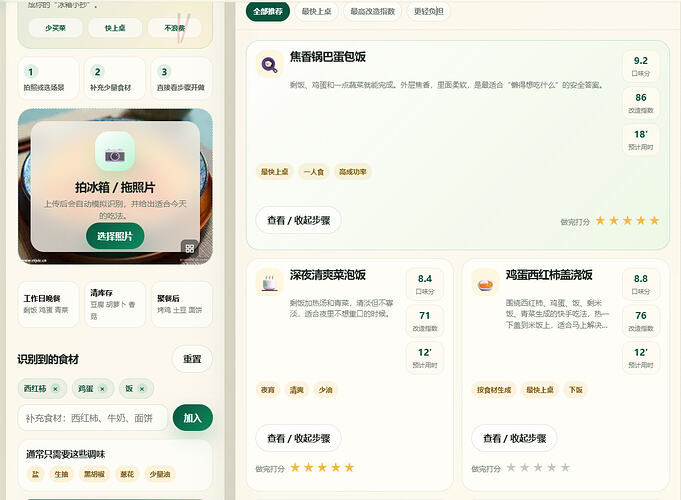Rate 鸡蛋西红柿盖浇饭 one star
The width and height of the screenshot is (681, 500).
click(x=511, y=467)
